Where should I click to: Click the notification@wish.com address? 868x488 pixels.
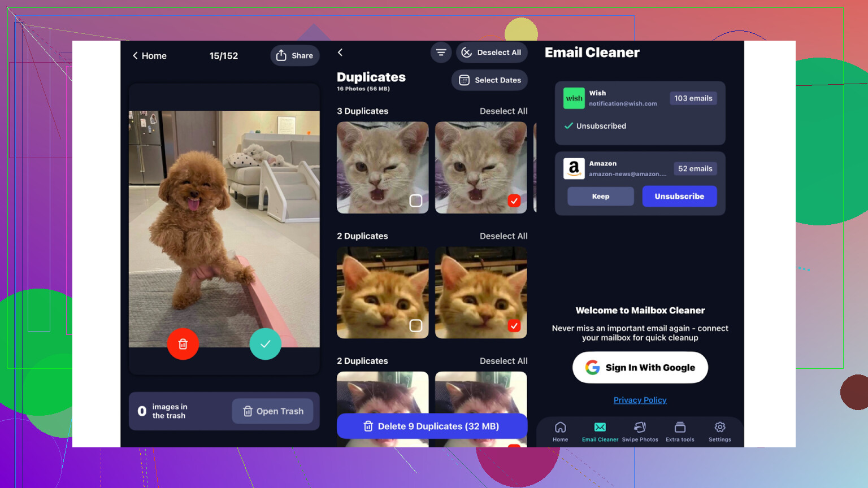click(x=623, y=103)
